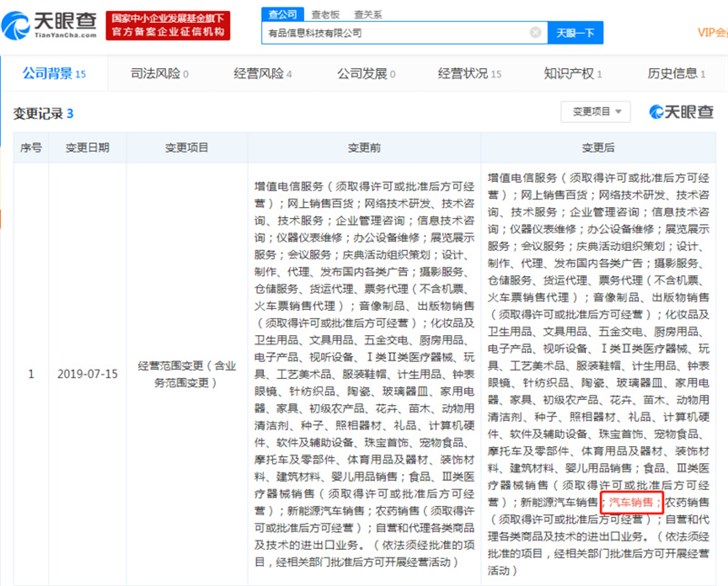Screen dimensions: 728x586
Task: Click the 天眼查 watermark logo beside 变更项目
Action: coord(681,111)
